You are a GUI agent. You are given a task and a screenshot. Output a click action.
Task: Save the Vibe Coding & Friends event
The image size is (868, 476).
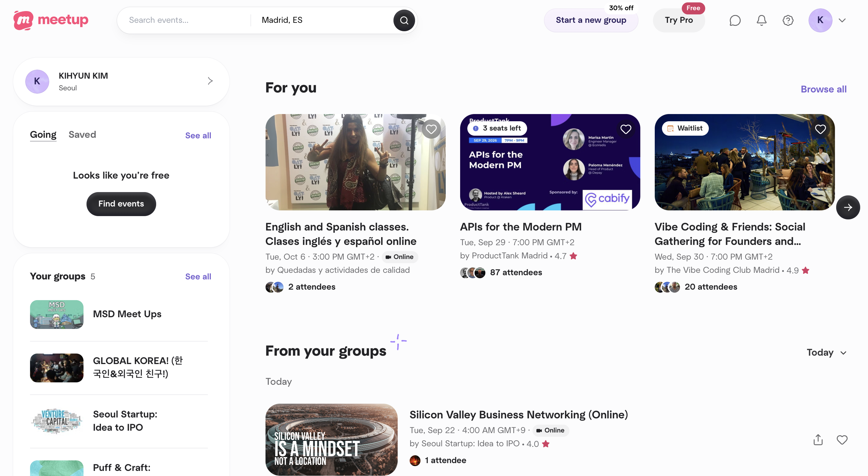[x=820, y=129]
